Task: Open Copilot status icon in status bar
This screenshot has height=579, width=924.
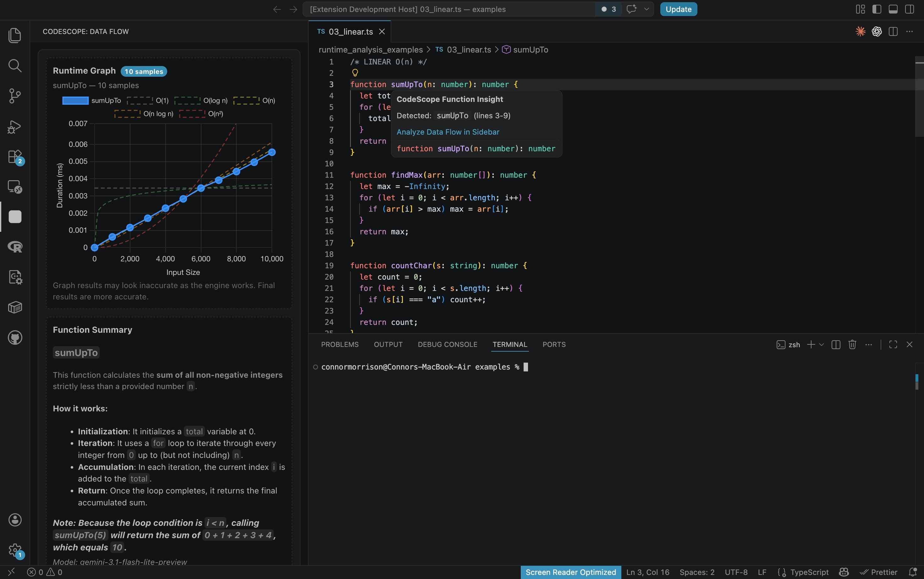Action: coord(844,572)
